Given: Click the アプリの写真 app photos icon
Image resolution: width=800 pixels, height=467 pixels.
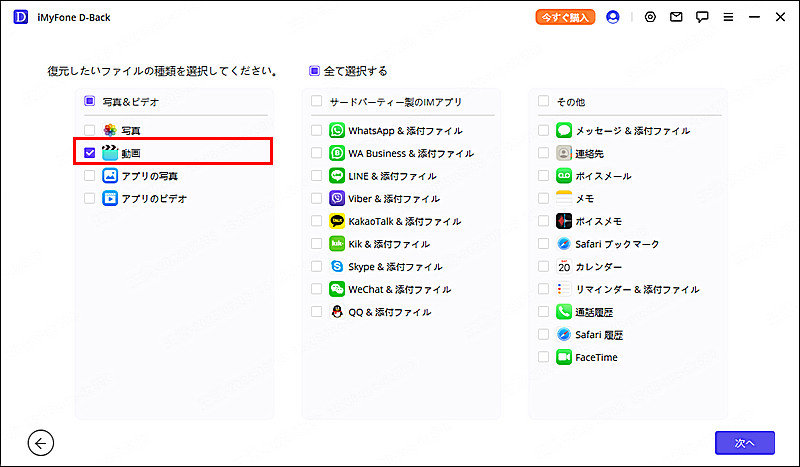Looking at the screenshot, I should click(x=110, y=176).
